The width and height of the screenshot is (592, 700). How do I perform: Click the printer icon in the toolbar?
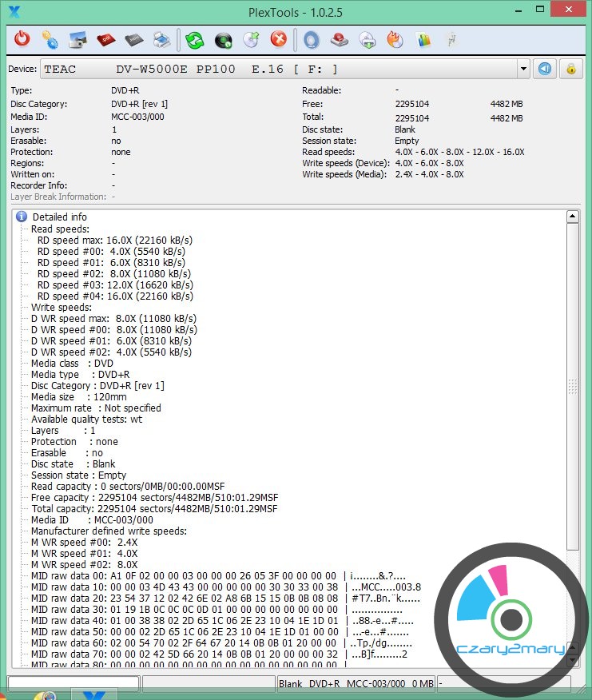[x=161, y=39]
